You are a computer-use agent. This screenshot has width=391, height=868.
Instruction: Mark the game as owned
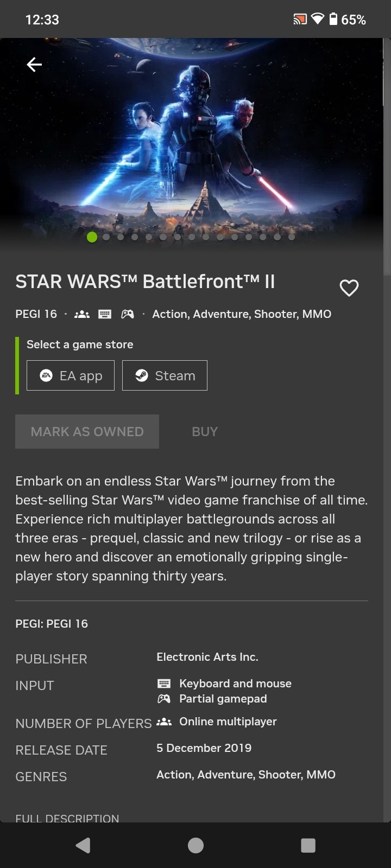point(87,431)
